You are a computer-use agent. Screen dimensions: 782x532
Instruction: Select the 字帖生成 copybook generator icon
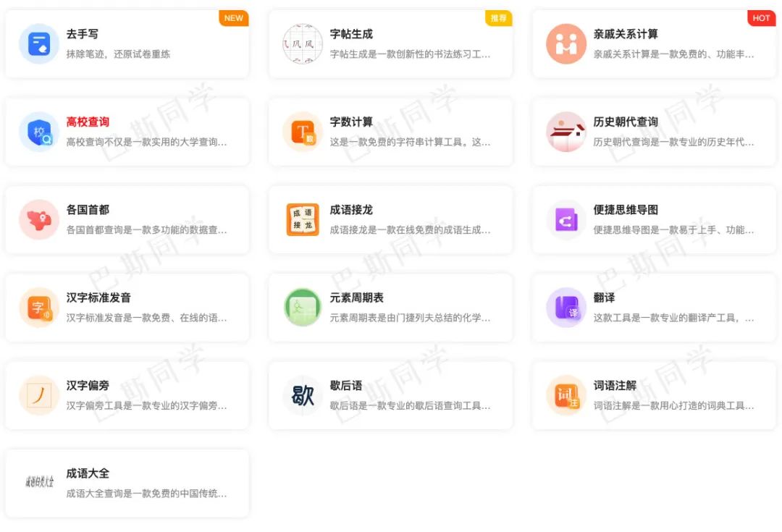302,44
